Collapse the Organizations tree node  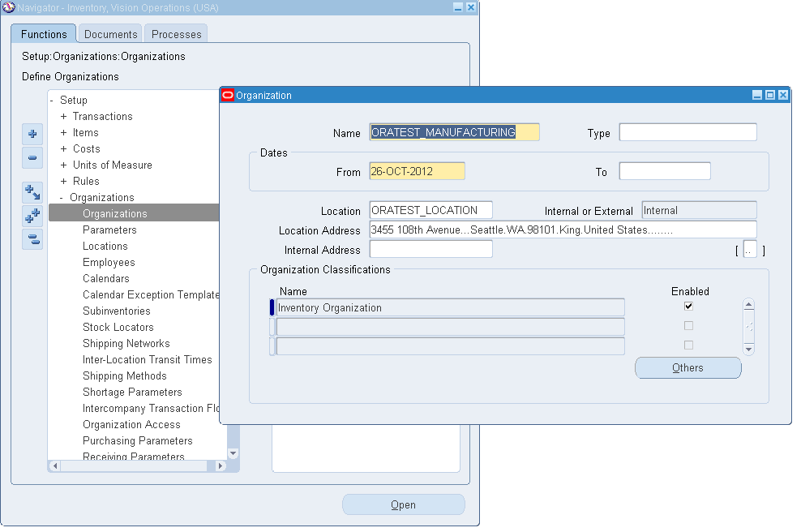coord(63,197)
